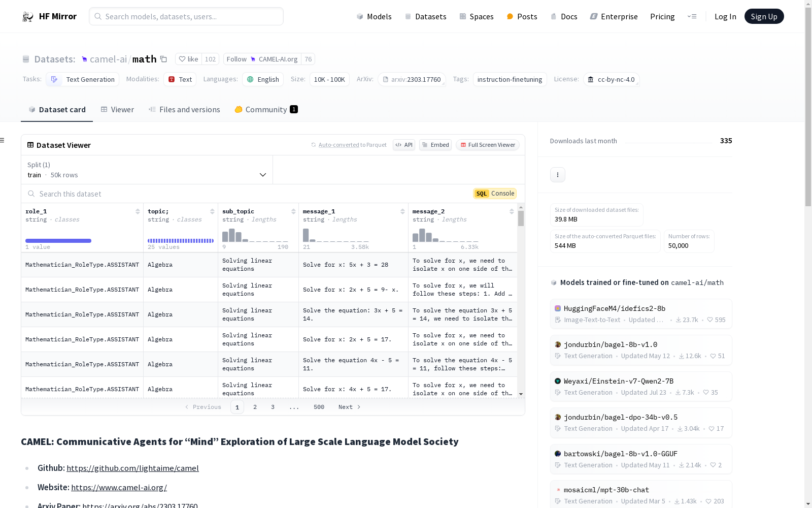Open the three-dot options menu under Downloads
This screenshot has width=812, height=508.
558,175
